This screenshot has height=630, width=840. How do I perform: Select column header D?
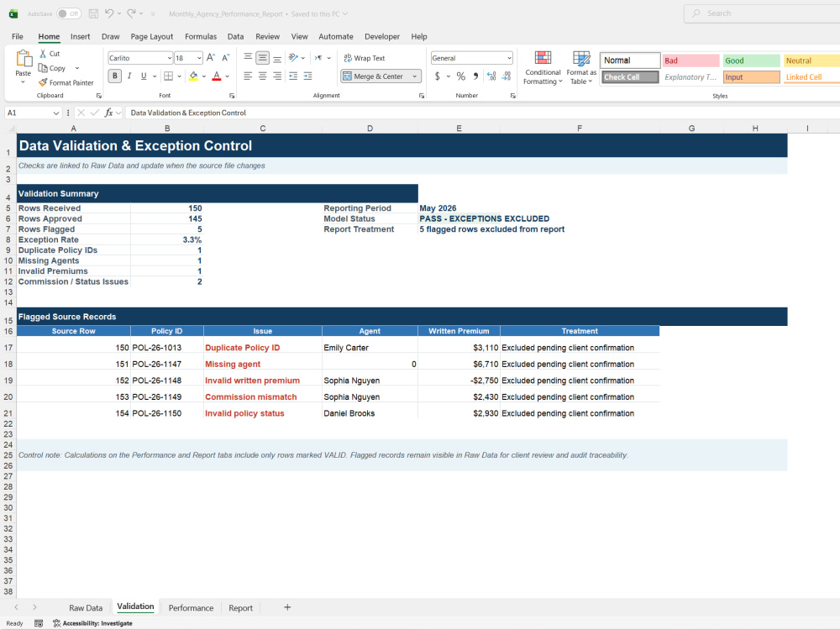pos(370,128)
